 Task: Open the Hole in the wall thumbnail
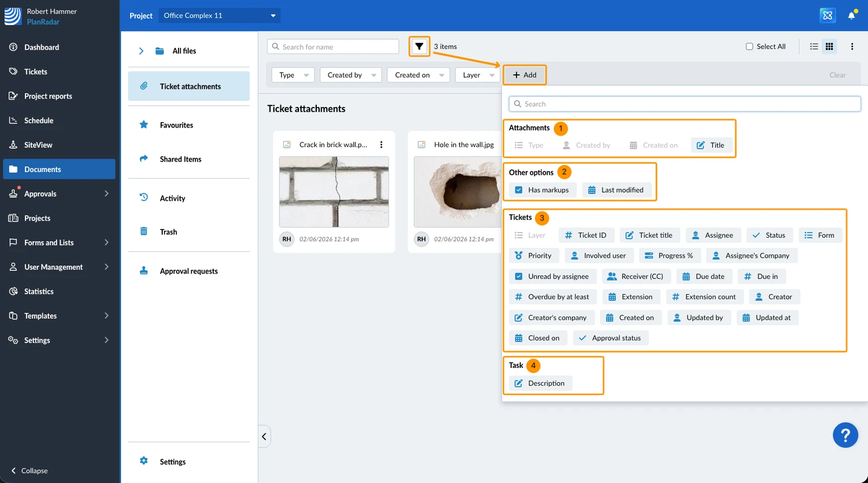pos(458,192)
